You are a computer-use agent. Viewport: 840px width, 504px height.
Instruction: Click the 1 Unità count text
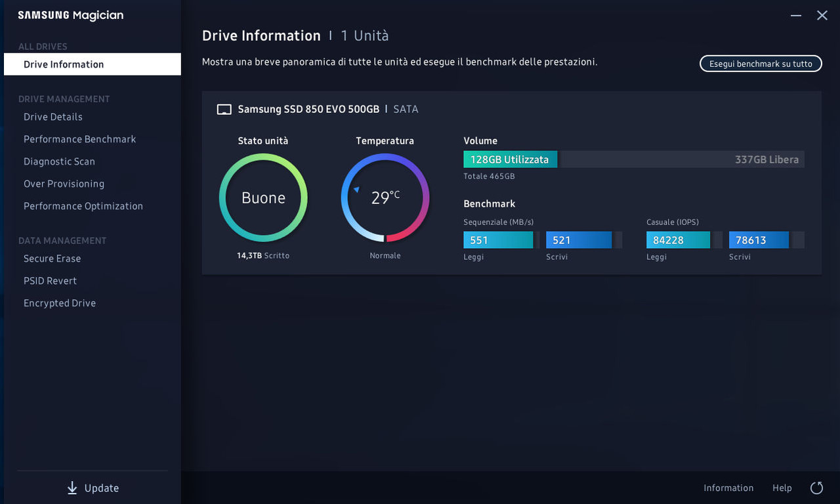point(365,35)
